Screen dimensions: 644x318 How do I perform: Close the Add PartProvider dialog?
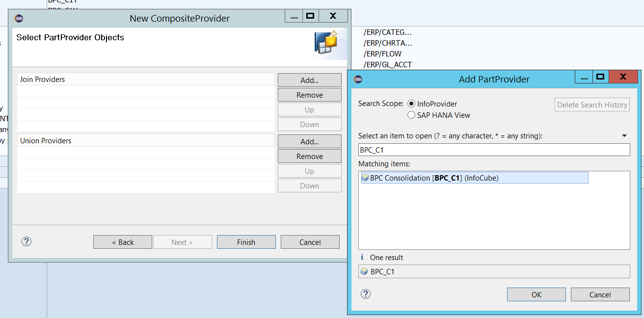coord(623,77)
